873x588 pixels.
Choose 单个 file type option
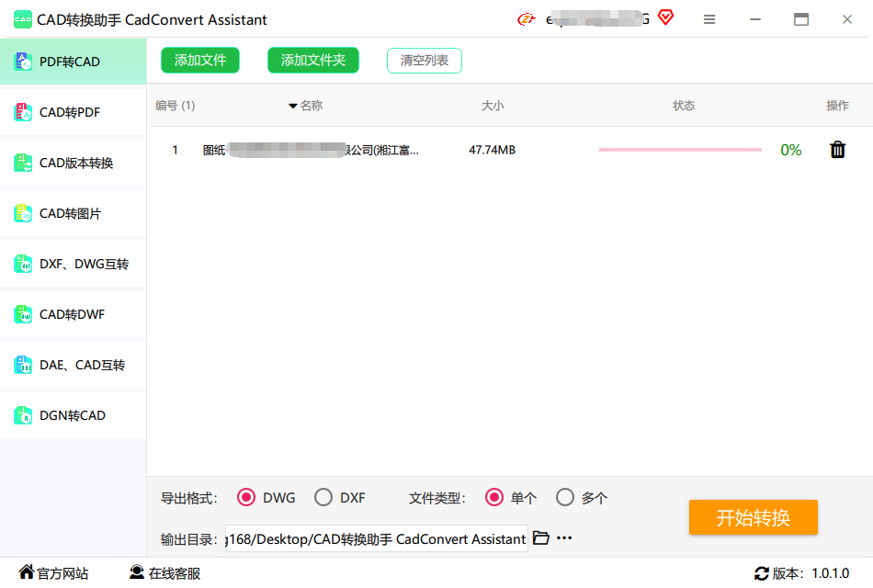(494, 498)
